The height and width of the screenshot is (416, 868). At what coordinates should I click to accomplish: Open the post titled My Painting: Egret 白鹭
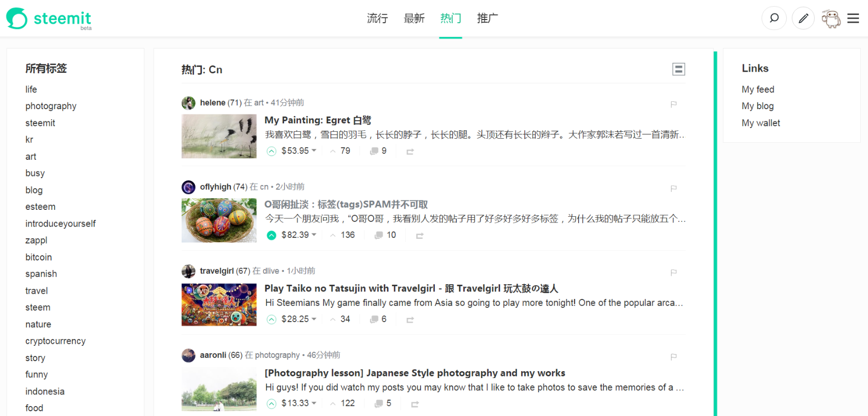pyautogui.click(x=318, y=120)
